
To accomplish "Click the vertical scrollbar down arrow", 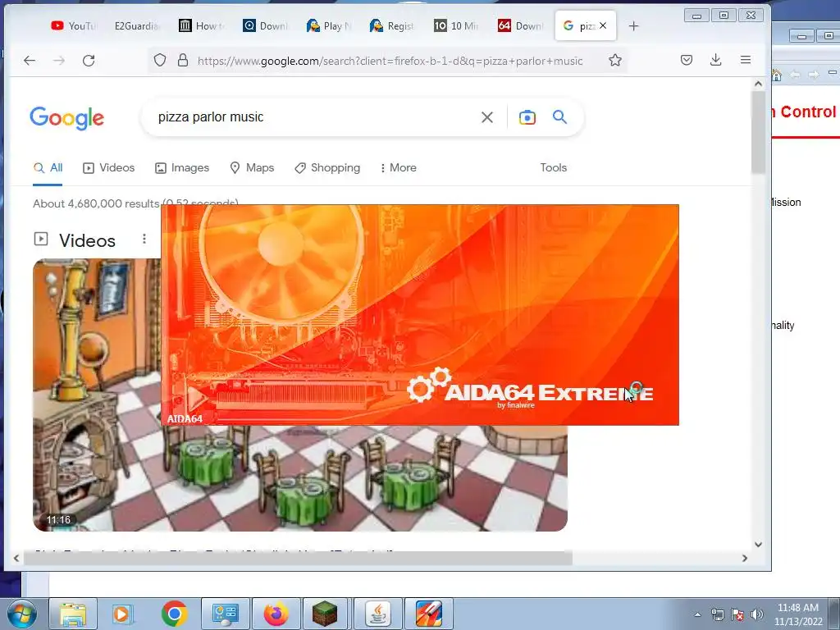I will tap(758, 545).
